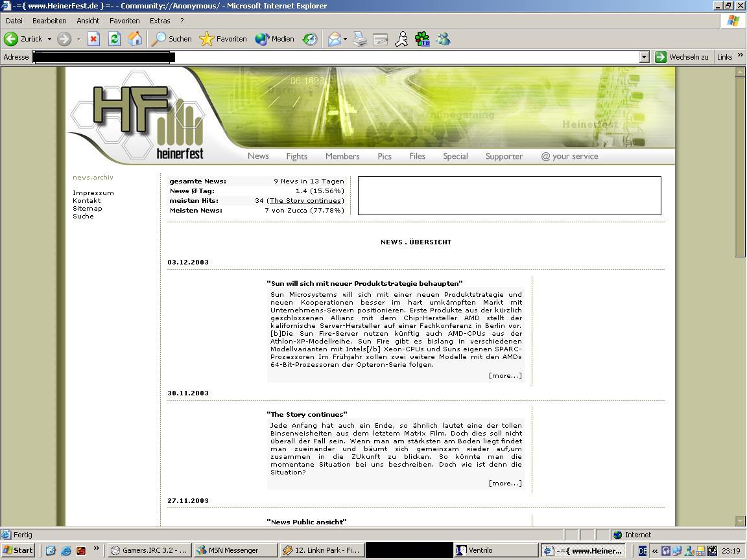
Task: Focus the Adresse address bar field
Action: (336, 57)
